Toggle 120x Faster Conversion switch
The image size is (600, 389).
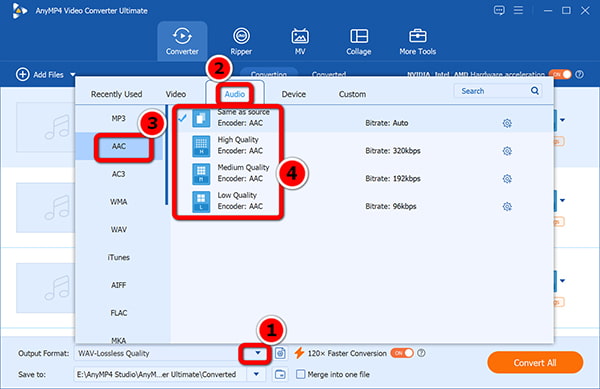402,353
